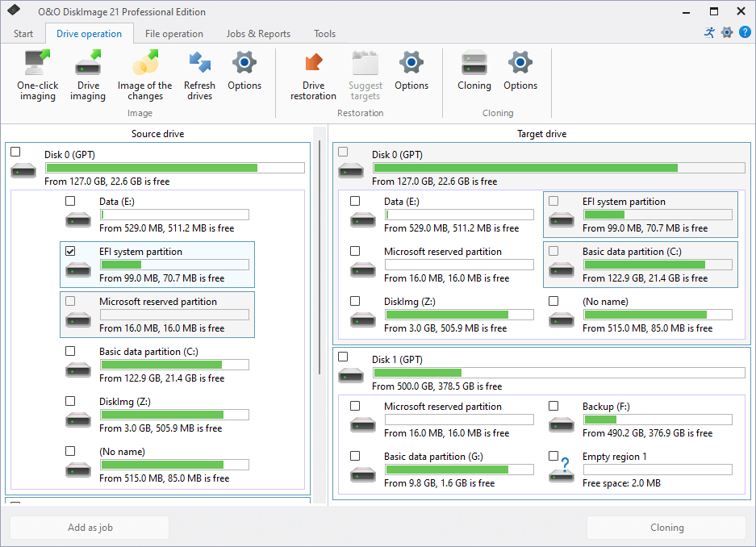Switch to the Start tab
This screenshot has height=547, width=756.
[23, 34]
